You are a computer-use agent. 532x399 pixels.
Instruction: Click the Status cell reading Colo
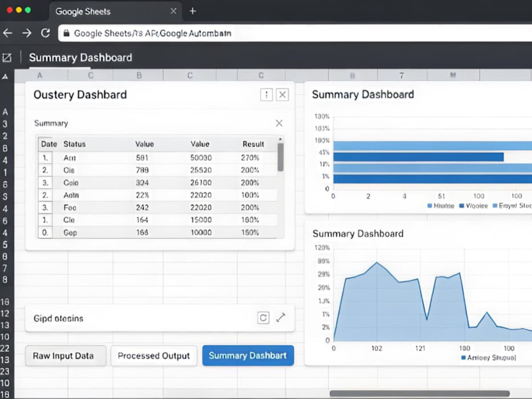pyautogui.click(x=71, y=183)
